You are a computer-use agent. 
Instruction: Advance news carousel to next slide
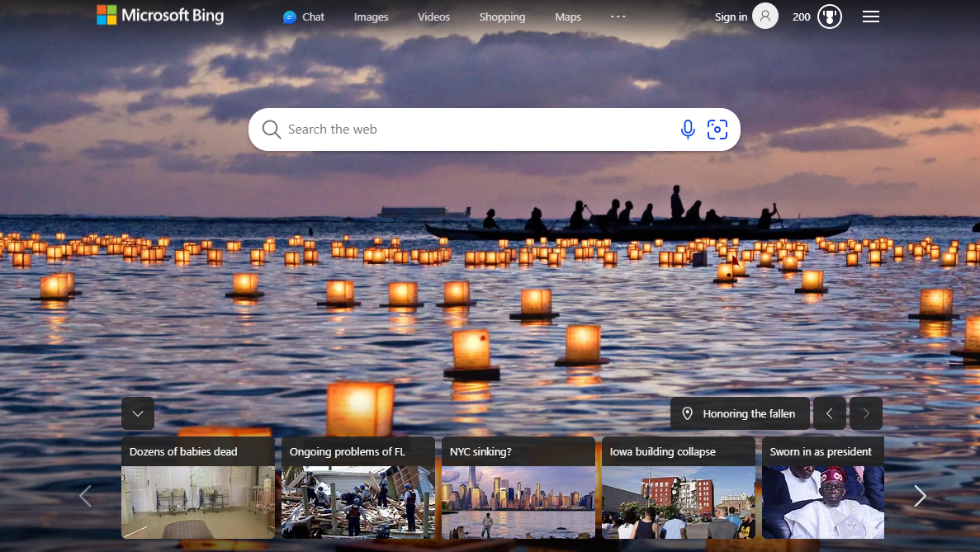920,496
